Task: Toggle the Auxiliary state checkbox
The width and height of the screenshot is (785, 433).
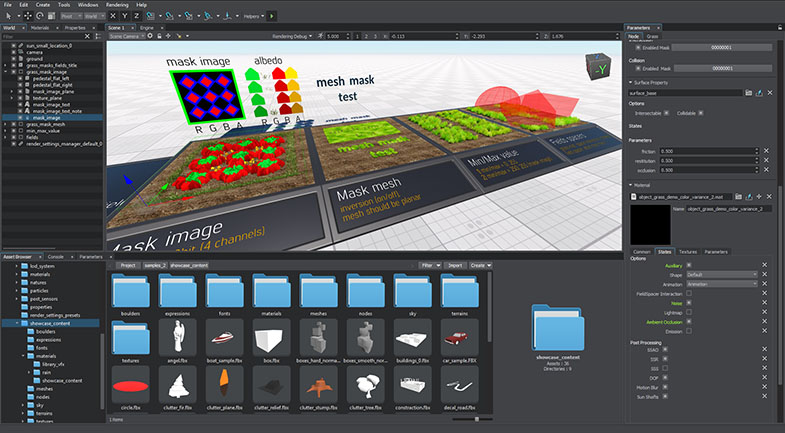Action: (689, 265)
